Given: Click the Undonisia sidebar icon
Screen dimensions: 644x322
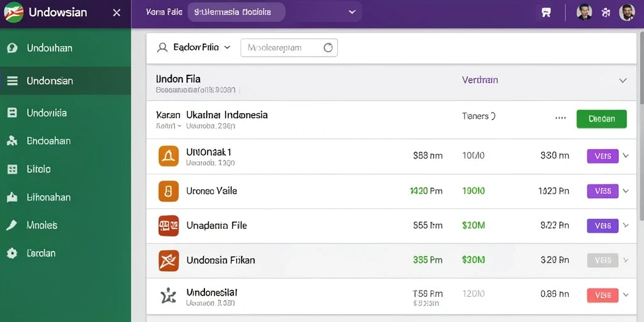Looking at the screenshot, I should pos(13,113).
